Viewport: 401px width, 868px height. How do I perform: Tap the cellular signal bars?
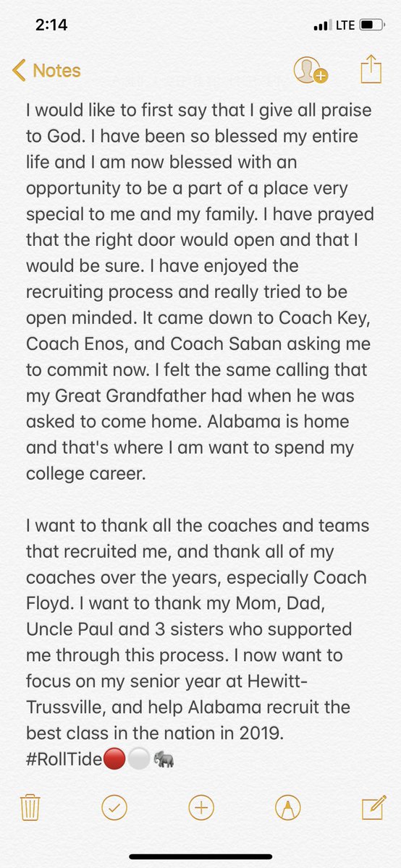coord(321,26)
